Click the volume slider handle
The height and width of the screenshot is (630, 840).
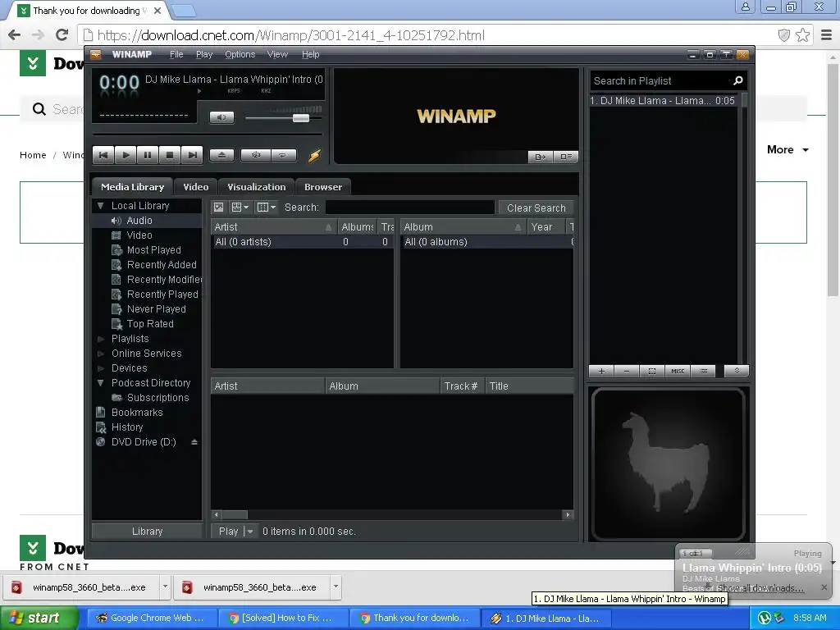pyautogui.click(x=301, y=118)
